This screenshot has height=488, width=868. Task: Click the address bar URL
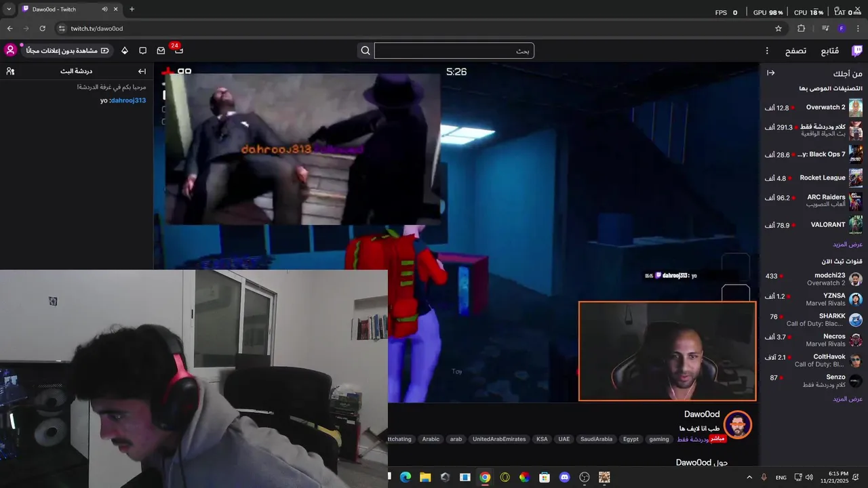tap(97, 28)
